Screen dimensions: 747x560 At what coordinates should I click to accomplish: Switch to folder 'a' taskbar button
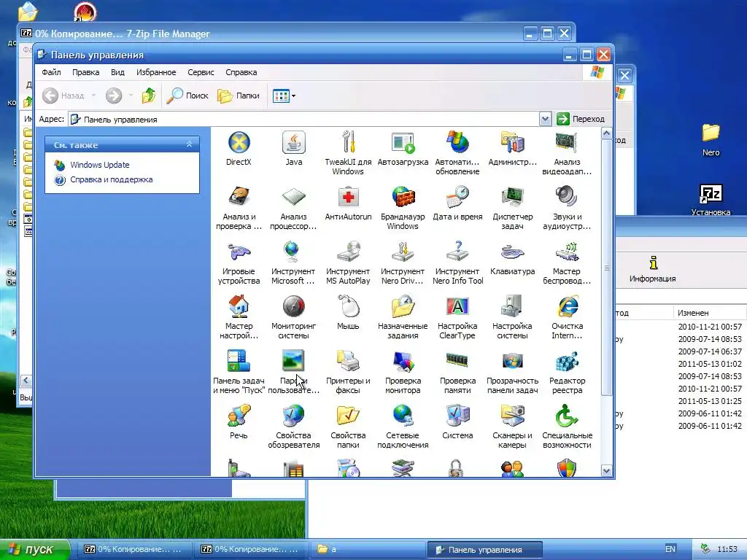coord(368,550)
